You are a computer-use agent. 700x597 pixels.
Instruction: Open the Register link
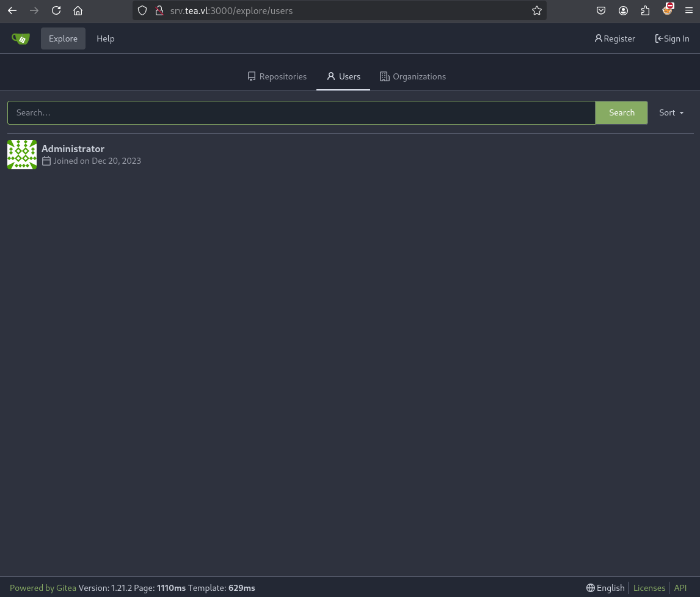[x=614, y=38]
